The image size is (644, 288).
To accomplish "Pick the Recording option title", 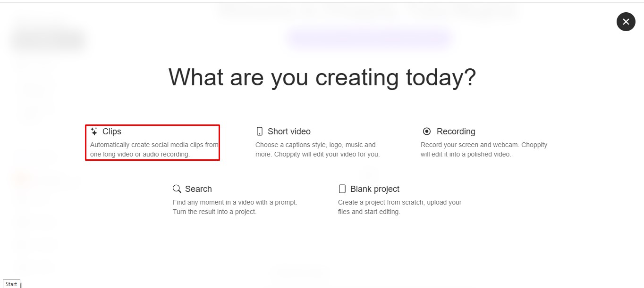I will click(456, 132).
